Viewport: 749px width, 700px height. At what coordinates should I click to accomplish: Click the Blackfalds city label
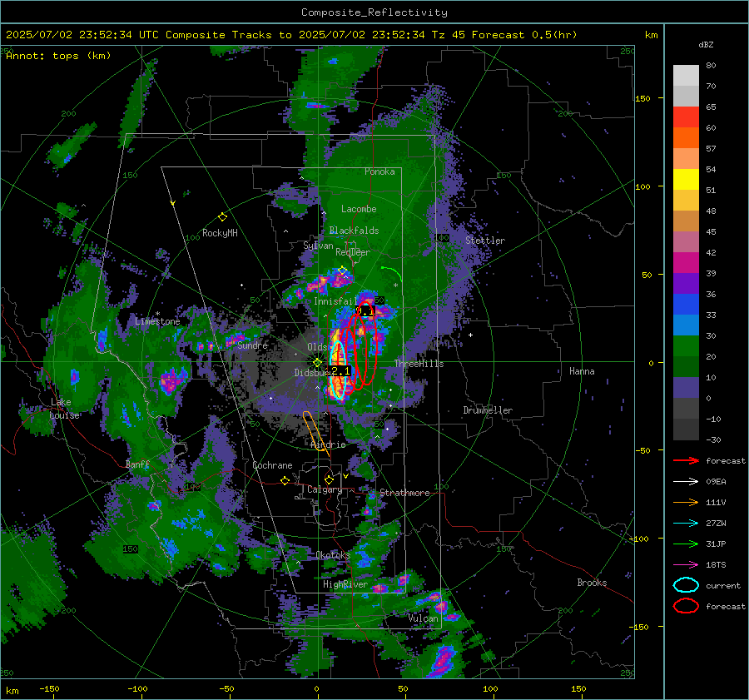(x=354, y=231)
